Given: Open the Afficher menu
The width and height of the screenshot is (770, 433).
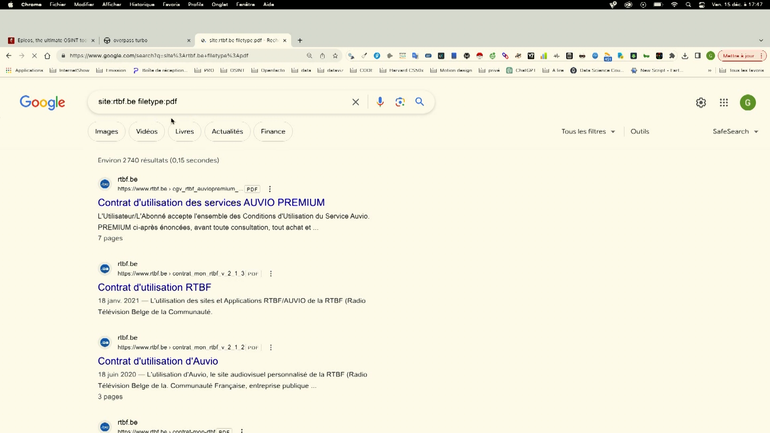Looking at the screenshot, I should [111, 4].
